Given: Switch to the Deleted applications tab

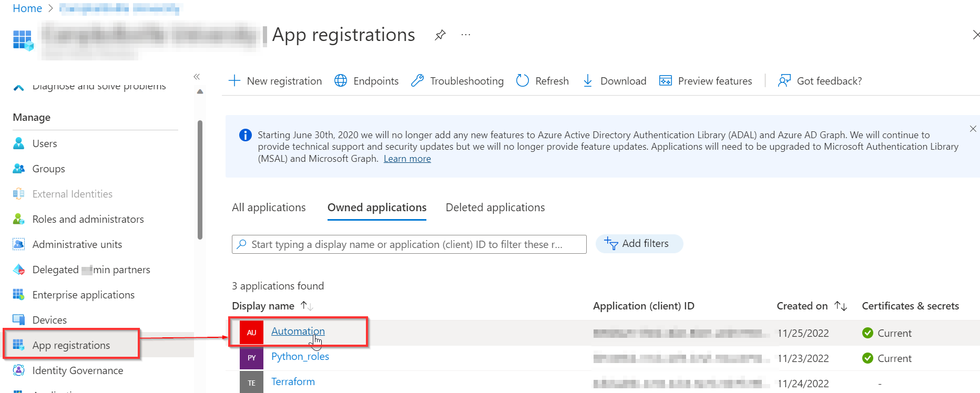Looking at the screenshot, I should coord(495,208).
